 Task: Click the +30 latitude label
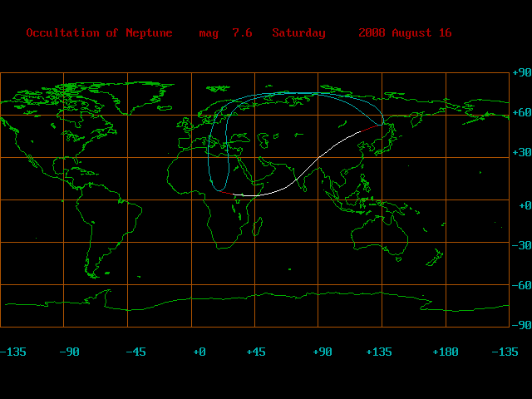click(x=521, y=155)
